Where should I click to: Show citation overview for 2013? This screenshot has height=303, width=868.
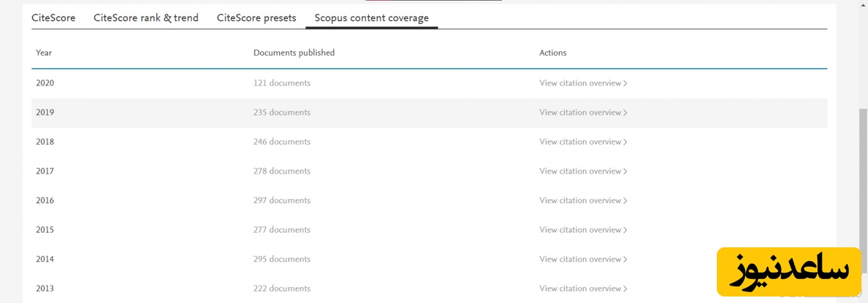583,289
